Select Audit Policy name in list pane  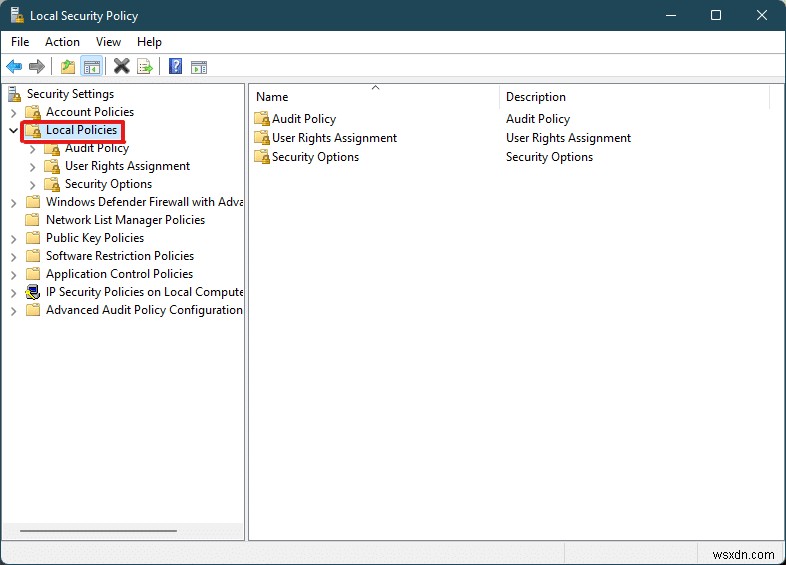[x=304, y=119]
